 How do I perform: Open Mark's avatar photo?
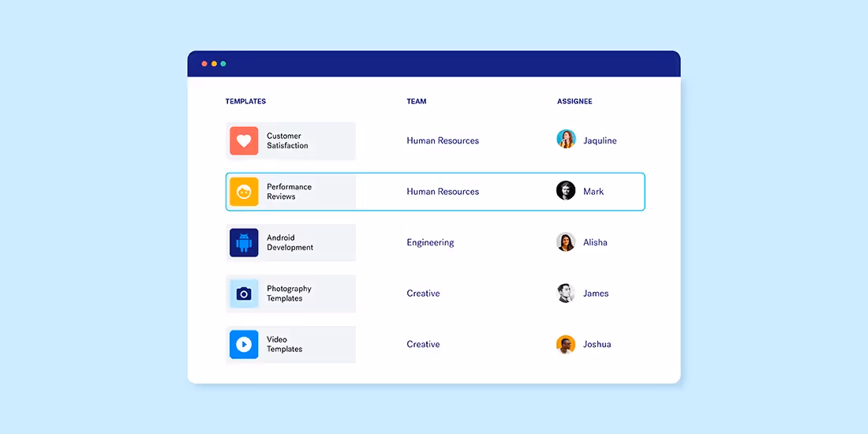pyautogui.click(x=566, y=190)
